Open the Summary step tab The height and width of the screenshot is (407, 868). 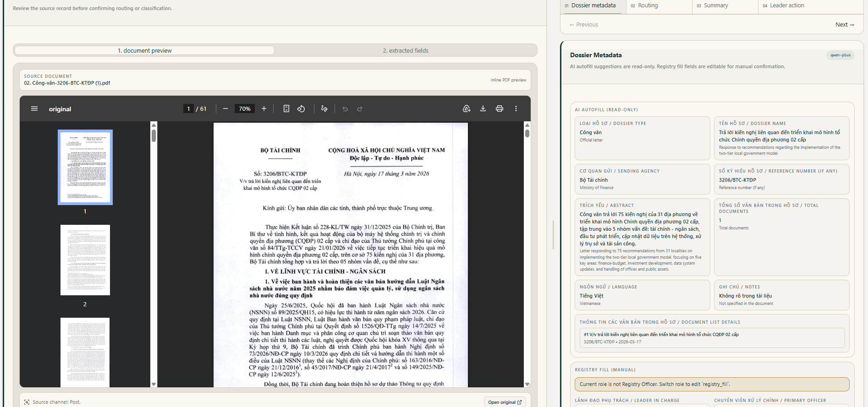[x=725, y=6]
